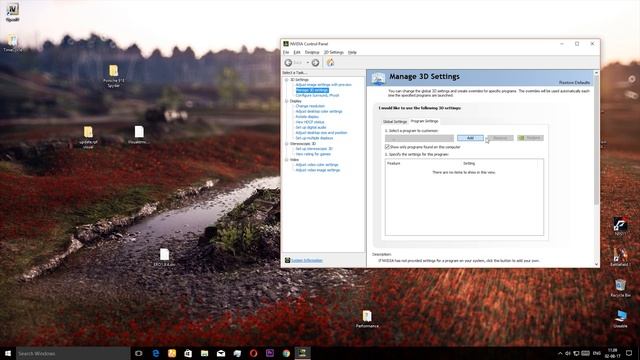
Task: Select Adjust desktop size and position
Action: [321, 133]
